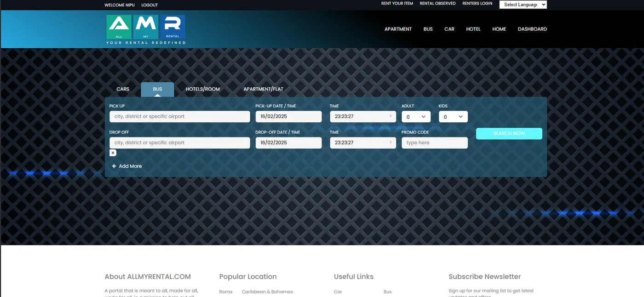Open the Renters Login link
The width and height of the screenshot is (644, 297).
477,3
